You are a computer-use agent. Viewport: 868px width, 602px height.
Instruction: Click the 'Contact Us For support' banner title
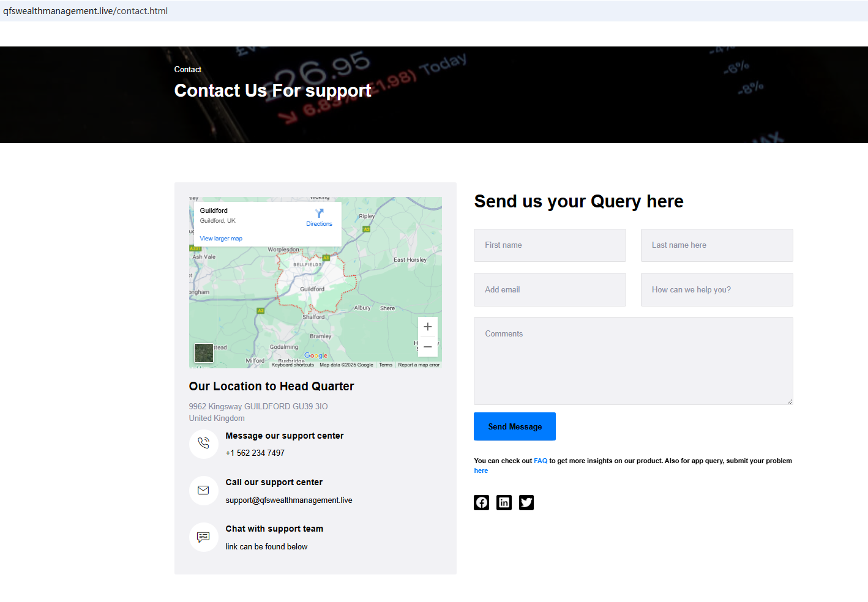272,91
